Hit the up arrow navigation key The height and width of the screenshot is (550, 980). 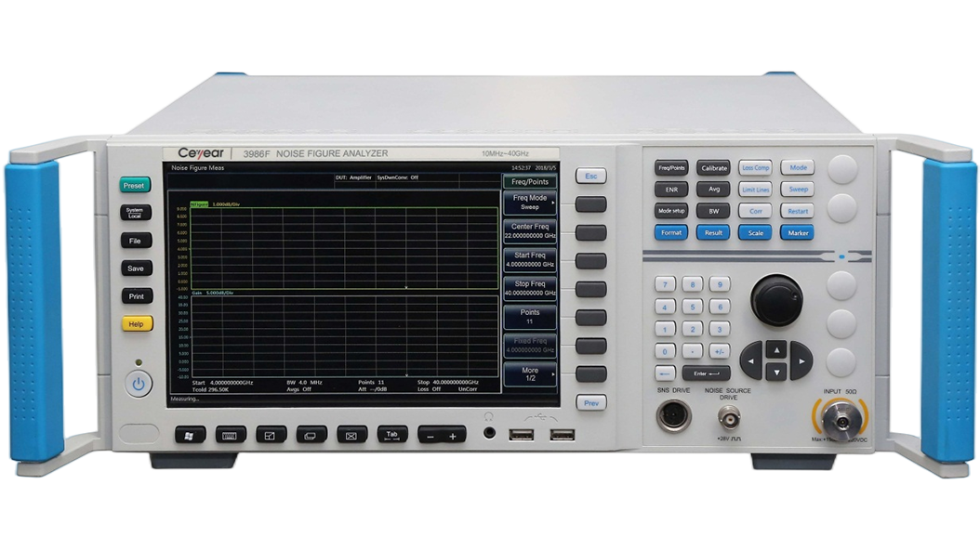[x=776, y=351]
